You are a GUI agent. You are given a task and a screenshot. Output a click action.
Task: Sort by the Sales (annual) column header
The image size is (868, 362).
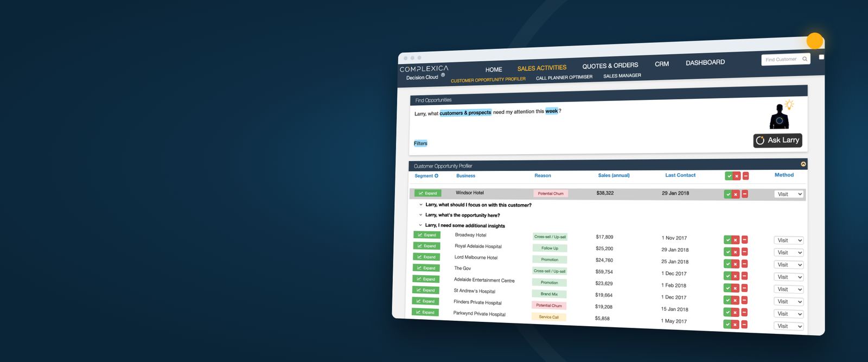click(x=614, y=175)
